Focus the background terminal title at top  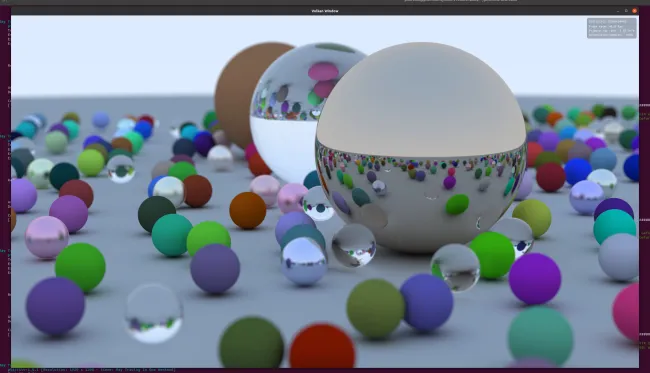[460, 1]
